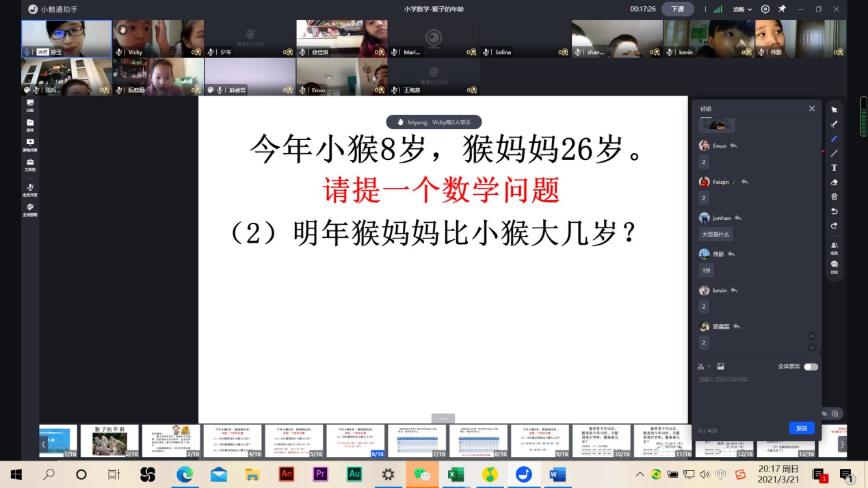Toggle 全员开麦 microphone for everyone

pyautogui.click(x=30, y=189)
